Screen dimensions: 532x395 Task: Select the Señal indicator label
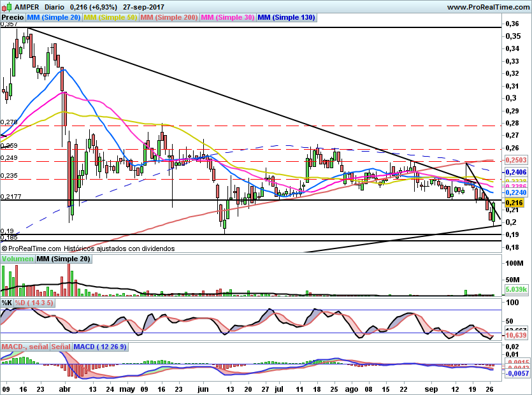[61, 347]
